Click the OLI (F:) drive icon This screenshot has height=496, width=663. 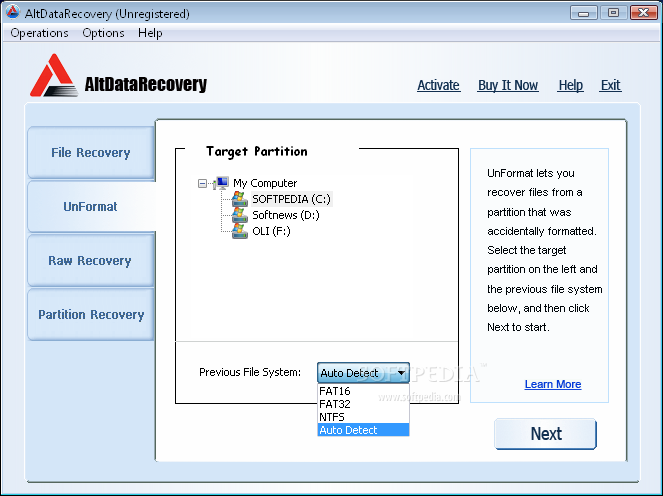tap(240, 231)
